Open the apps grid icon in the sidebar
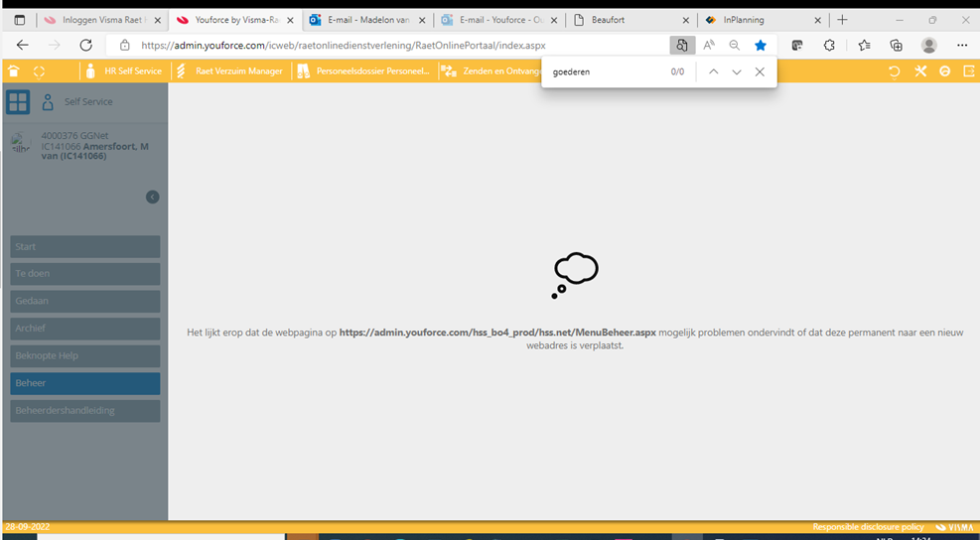 pyautogui.click(x=18, y=102)
